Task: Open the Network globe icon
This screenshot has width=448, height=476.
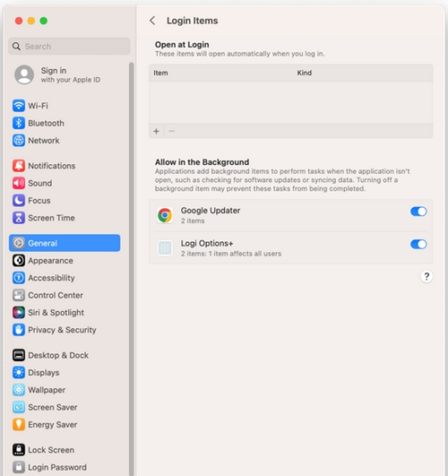Action: click(x=19, y=141)
